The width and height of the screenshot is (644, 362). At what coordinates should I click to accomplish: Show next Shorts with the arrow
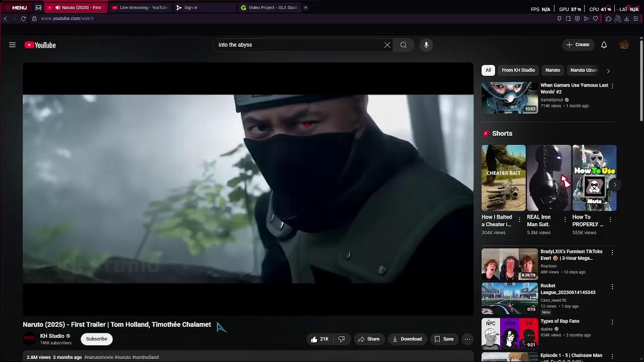tap(614, 185)
